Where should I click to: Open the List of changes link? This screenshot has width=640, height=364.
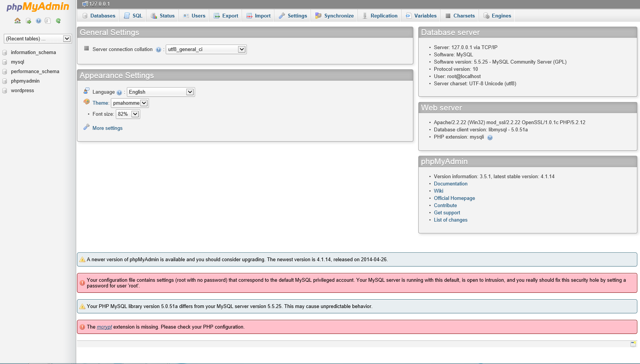(451, 220)
